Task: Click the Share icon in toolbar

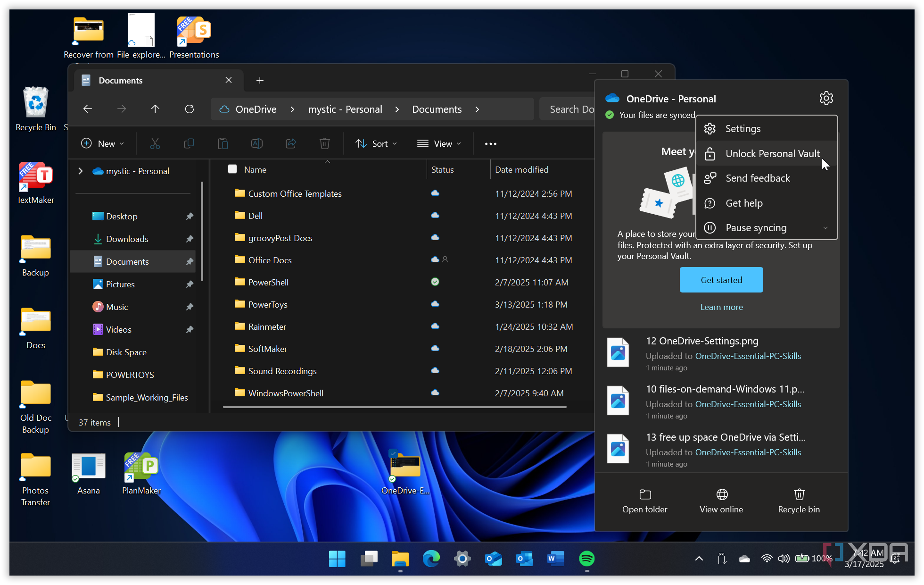Action: [291, 143]
